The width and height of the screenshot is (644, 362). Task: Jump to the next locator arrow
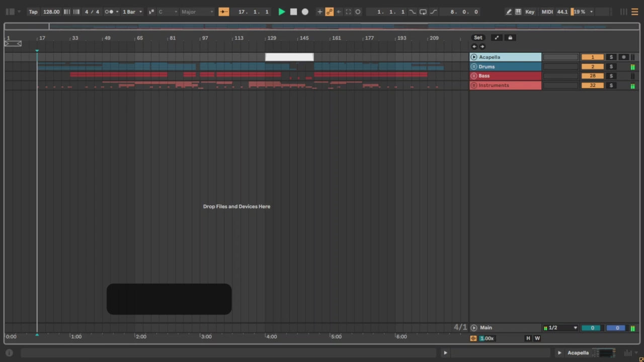click(x=482, y=47)
